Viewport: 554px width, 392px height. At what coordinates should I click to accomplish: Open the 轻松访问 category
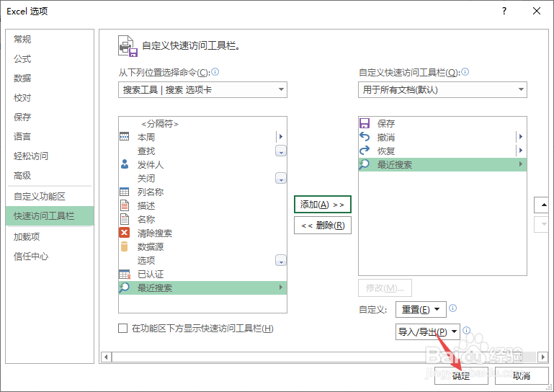pos(50,156)
